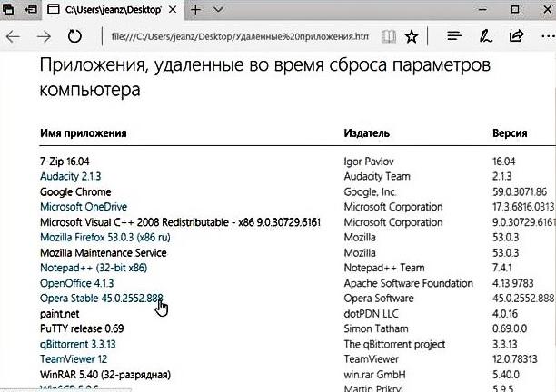Click Mozilla Maintenance Service text
The image size is (556, 392).
pyautogui.click(x=104, y=253)
